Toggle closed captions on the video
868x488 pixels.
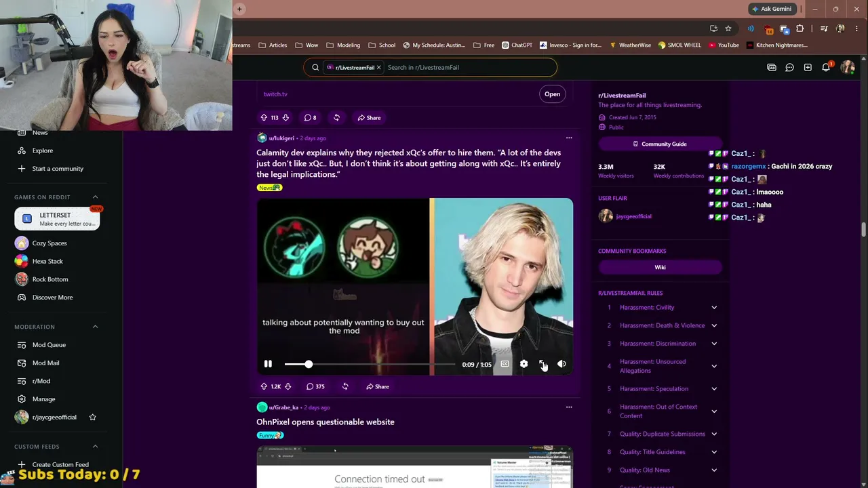click(x=505, y=364)
